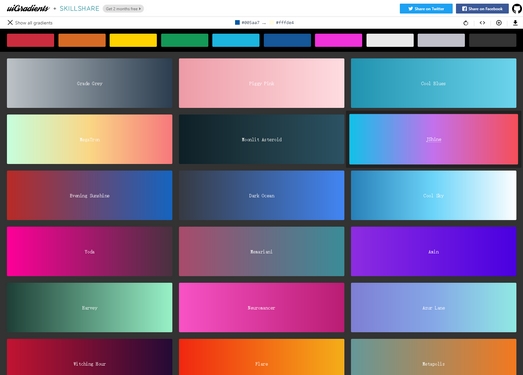The image size is (523, 375).
Task: Filter gradients by red swatch
Action: coord(30,40)
